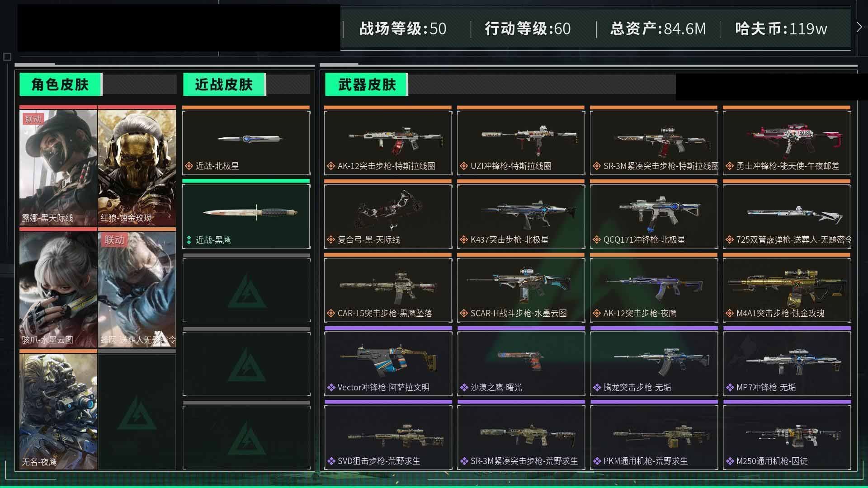
Task: Pick the 沙漠之鹰-曙光 pistol skin
Action: coord(521,363)
